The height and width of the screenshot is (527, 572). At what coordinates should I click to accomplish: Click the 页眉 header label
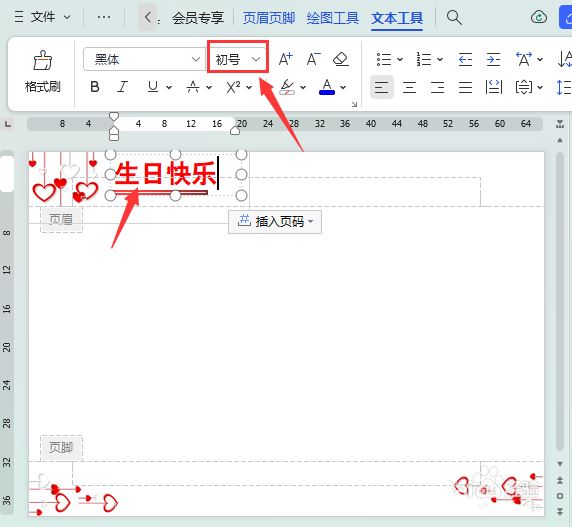tap(61, 219)
